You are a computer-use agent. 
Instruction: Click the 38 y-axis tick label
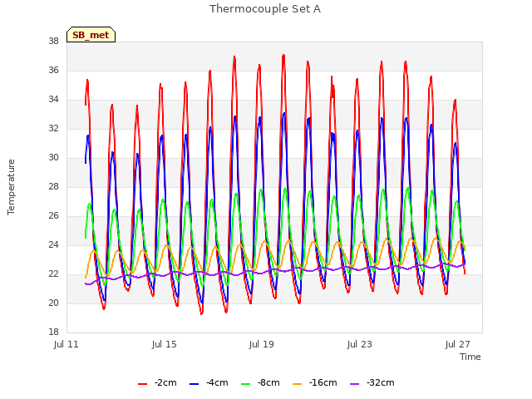53,41
